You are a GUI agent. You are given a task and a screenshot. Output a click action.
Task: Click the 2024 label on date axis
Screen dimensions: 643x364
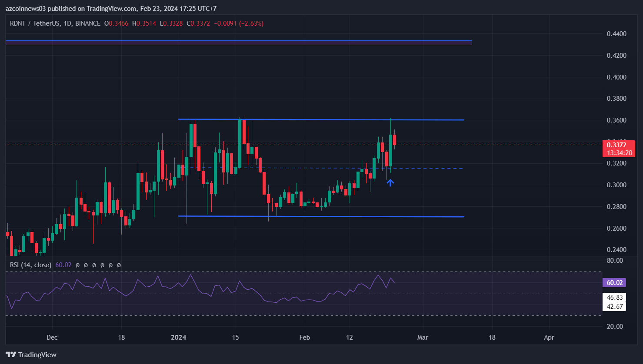(179, 338)
